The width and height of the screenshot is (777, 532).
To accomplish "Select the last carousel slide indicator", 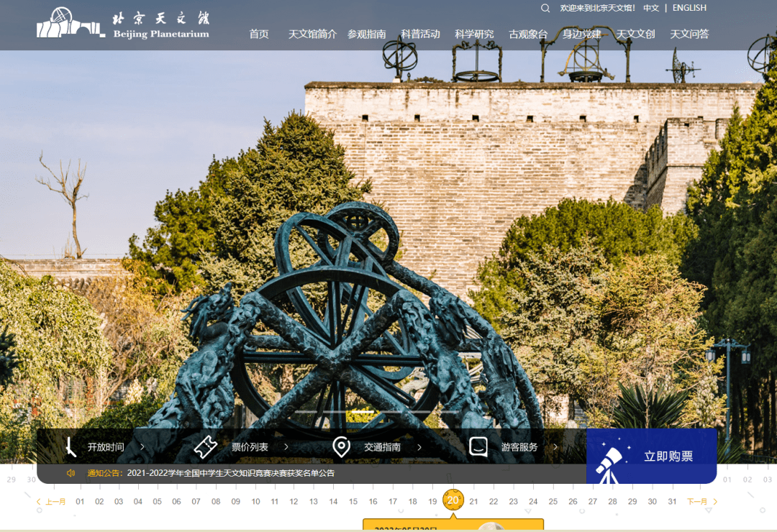I will [448, 412].
